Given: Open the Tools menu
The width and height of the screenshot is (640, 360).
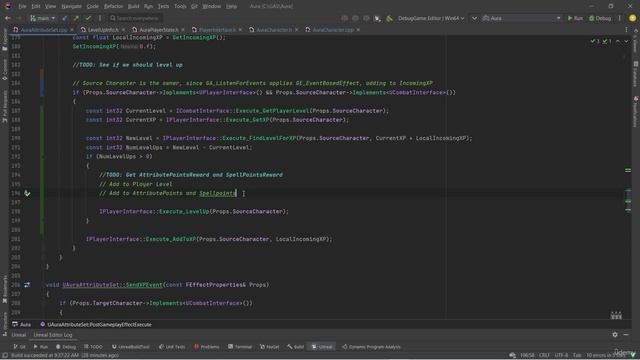Looking at the screenshot, I should [x=180, y=6].
